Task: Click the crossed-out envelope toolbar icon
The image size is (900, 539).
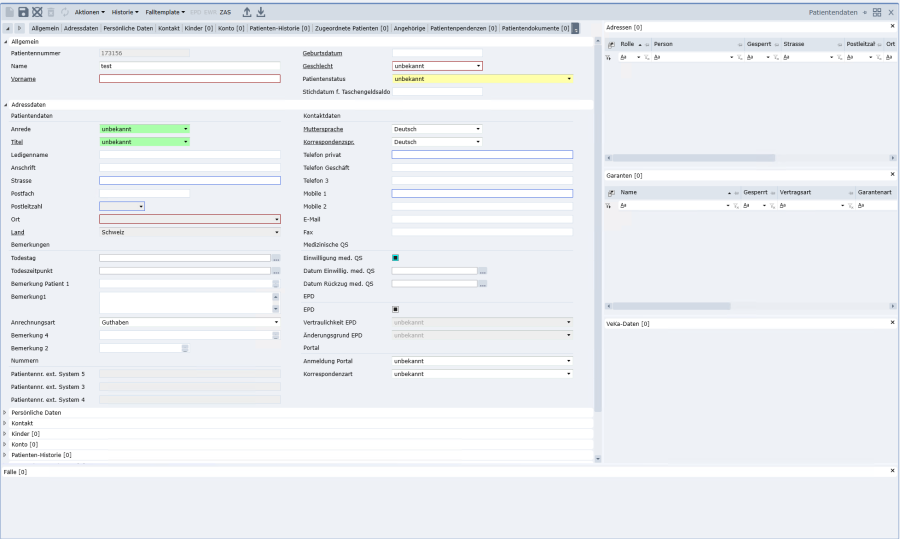Action: pos(37,11)
